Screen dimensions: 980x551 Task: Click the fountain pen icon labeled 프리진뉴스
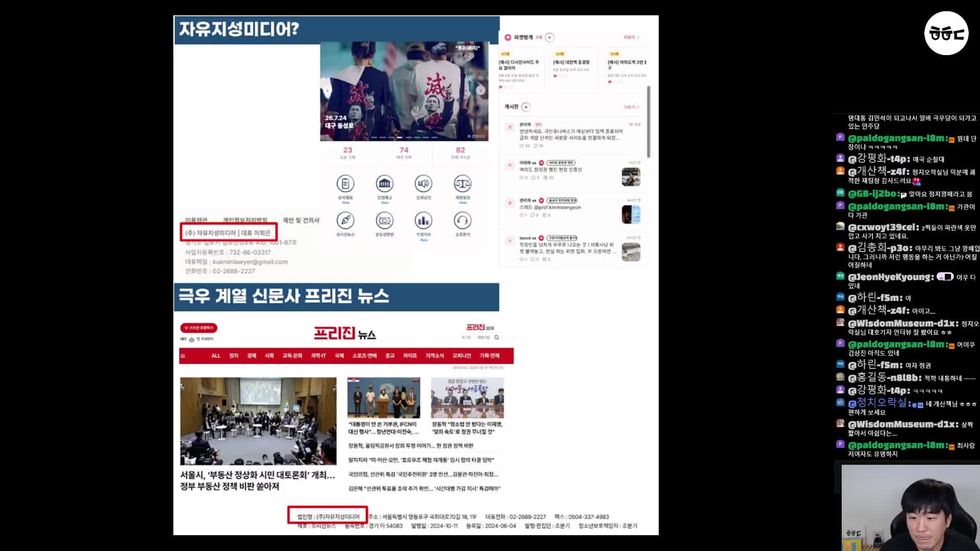(346, 221)
